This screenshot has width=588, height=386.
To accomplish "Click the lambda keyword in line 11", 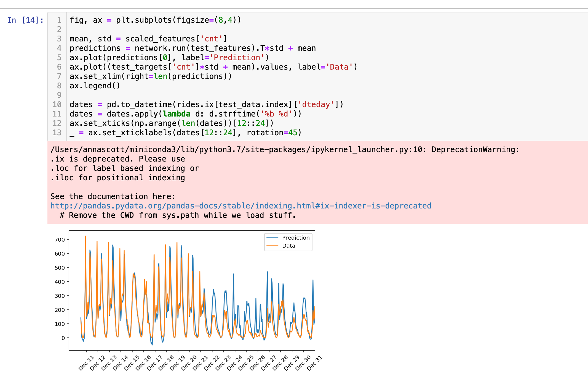I will point(177,114).
